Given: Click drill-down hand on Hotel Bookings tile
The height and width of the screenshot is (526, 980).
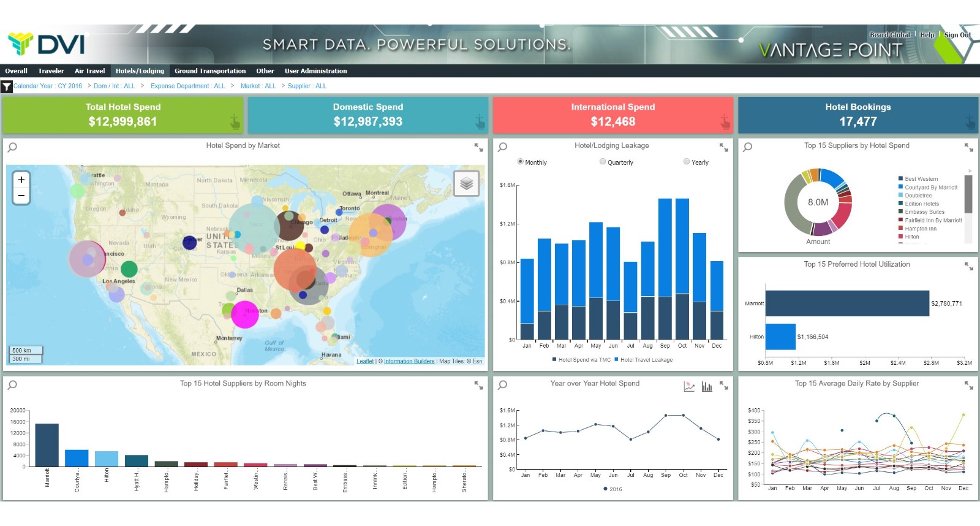Looking at the screenshot, I should pyautogui.click(x=970, y=122).
